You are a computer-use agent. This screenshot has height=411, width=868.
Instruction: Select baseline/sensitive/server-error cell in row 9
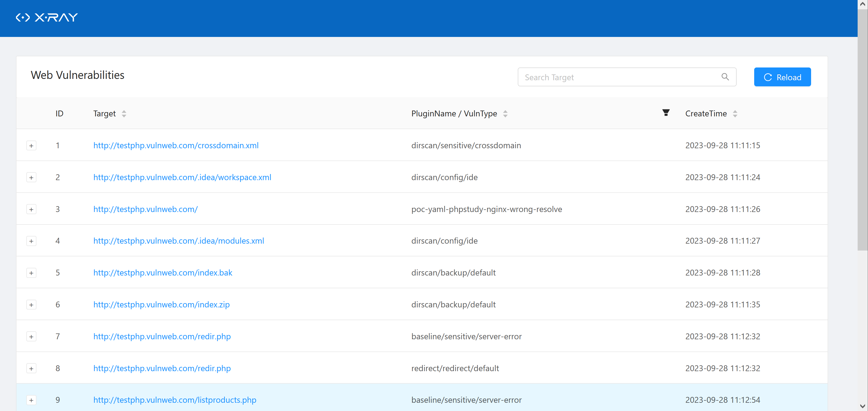[466, 400]
